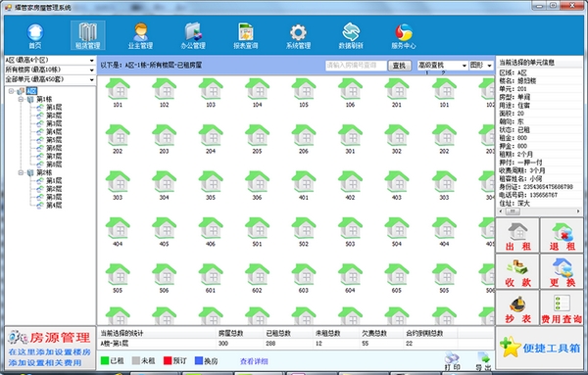Click the room number search field
The height and width of the screenshot is (375, 588).
[x=356, y=66]
